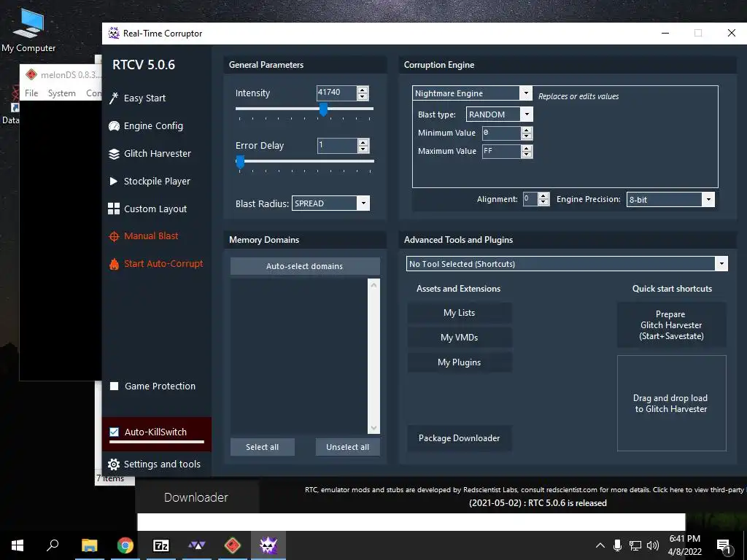Open My VMDs
The image size is (747, 560).
click(460, 338)
